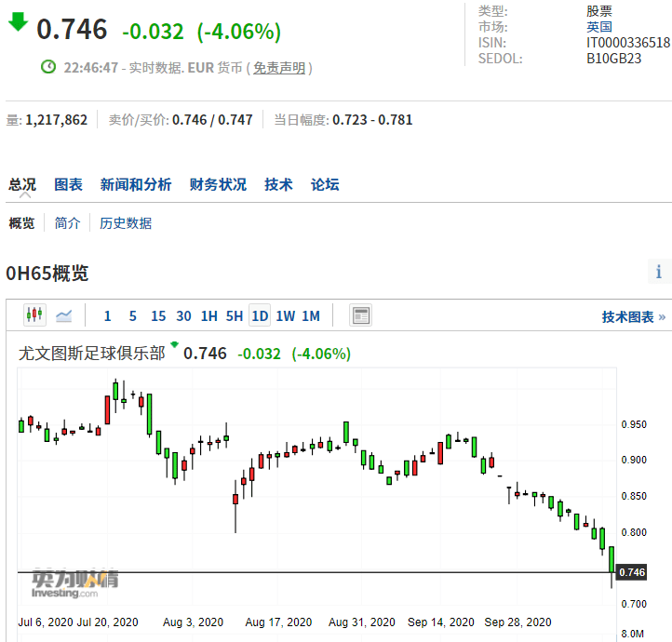This screenshot has height=642, width=672.
Task: Switch chart to area line view
Action: tap(64, 316)
